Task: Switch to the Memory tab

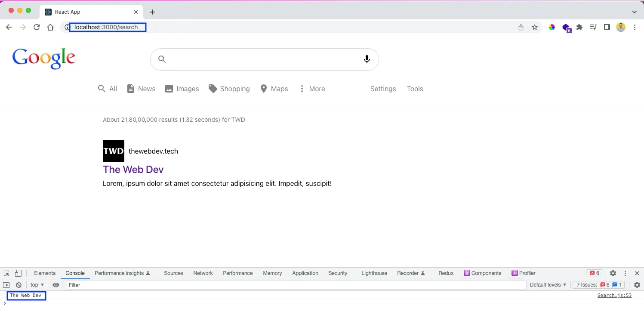Action: click(x=272, y=273)
